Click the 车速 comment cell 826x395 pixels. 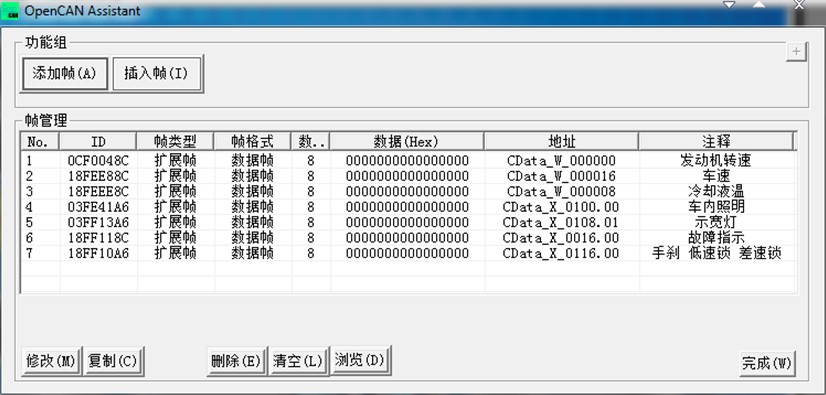(x=716, y=176)
